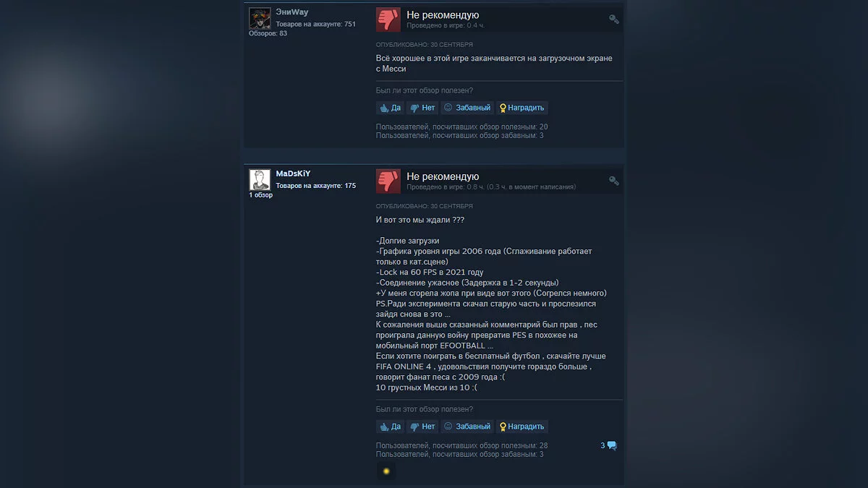
Task: Open ЭниWay's profile avatar
Action: coord(260,18)
